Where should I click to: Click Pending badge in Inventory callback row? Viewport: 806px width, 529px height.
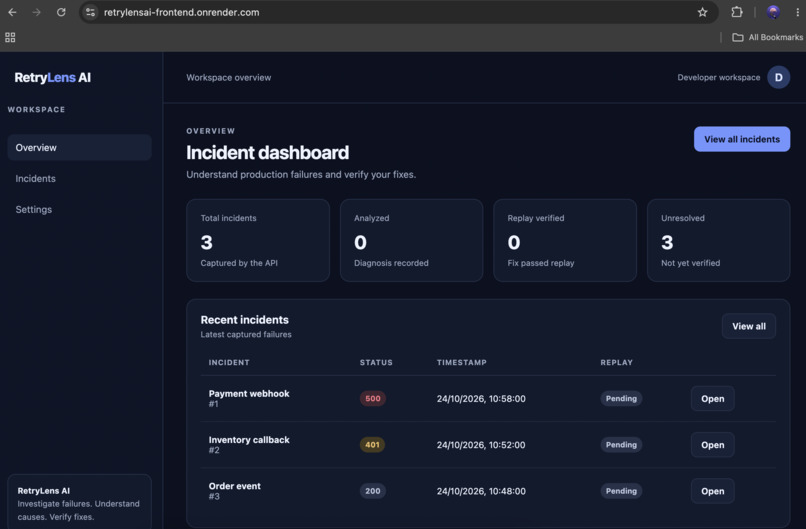(621, 445)
